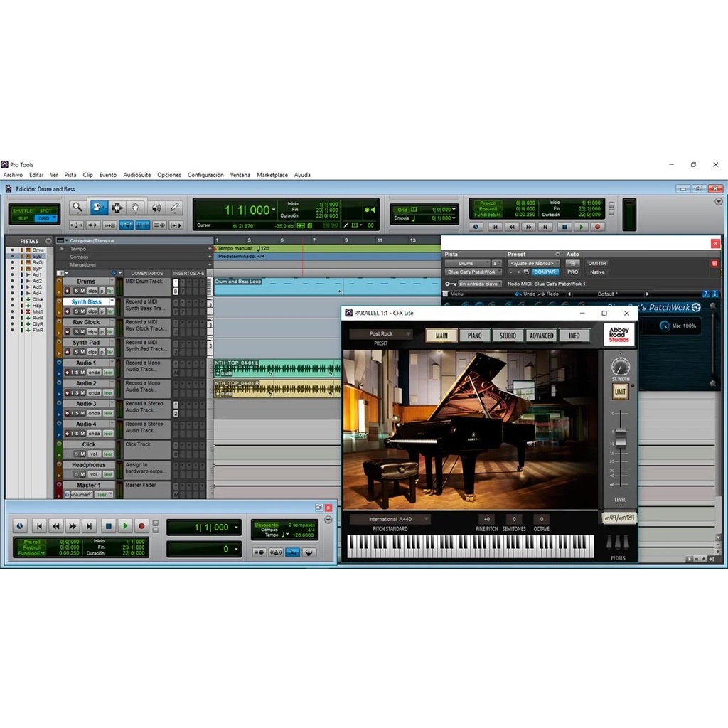728x728 pixels.
Task: Select the Trim tool in edit toolbar
Action: click(x=98, y=208)
